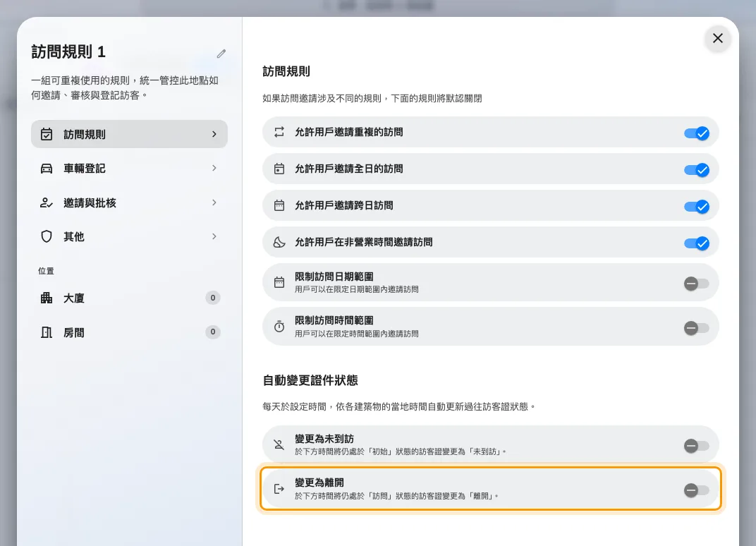This screenshot has height=546, width=756.
Task: Click the car icon for 車輛登記
Action: (47, 169)
